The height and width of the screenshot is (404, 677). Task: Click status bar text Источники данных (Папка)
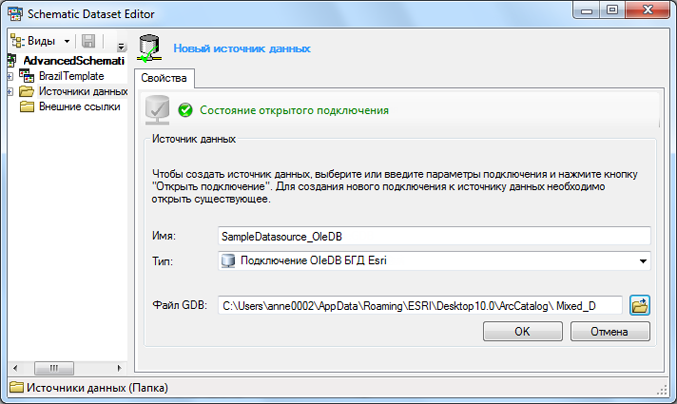[x=97, y=388]
